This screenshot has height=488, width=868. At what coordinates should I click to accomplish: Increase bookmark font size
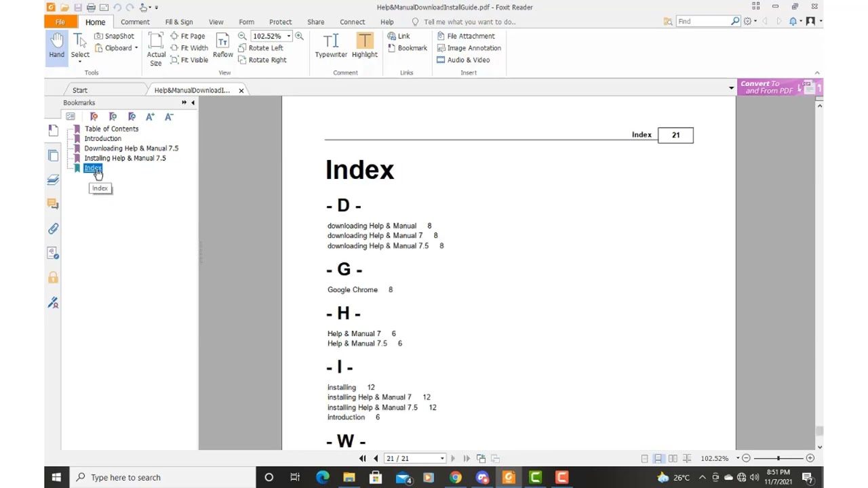150,117
